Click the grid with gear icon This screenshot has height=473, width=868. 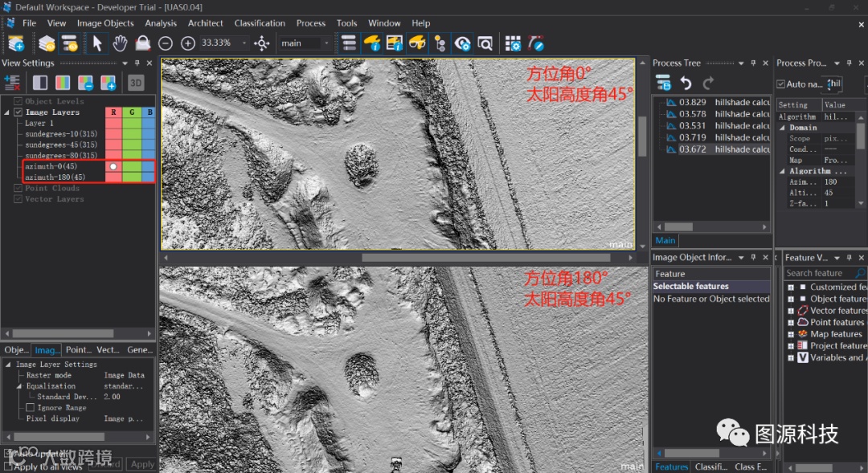coord(513,43)
